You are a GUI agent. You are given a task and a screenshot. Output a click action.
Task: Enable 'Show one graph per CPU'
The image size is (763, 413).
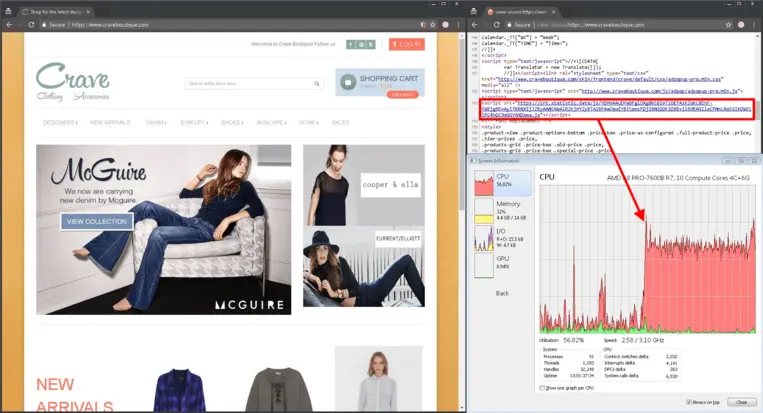click(x=542, y=388)
